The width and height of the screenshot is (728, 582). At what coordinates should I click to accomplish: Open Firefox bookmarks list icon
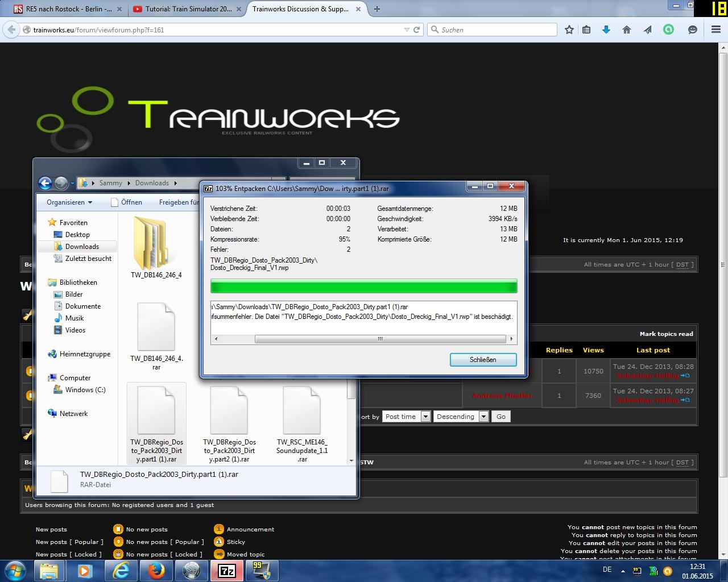click(586, 30)
